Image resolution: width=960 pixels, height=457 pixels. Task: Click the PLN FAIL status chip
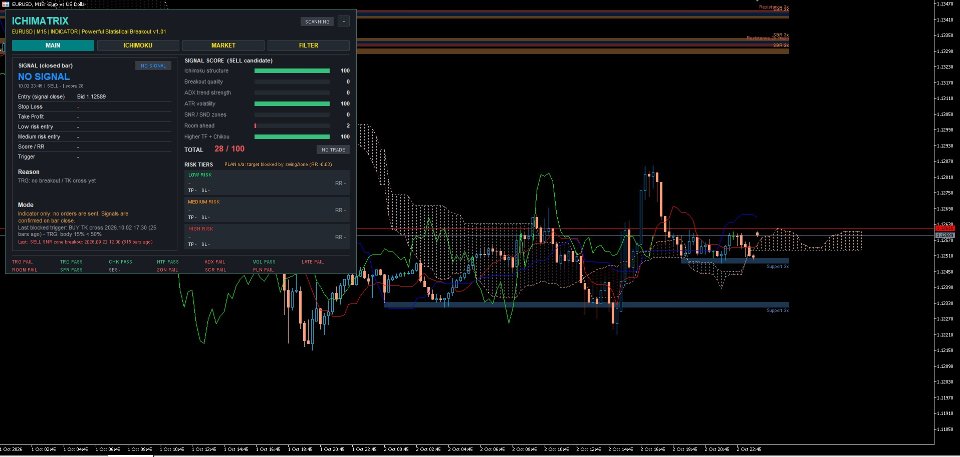click(x=264, y=270)
